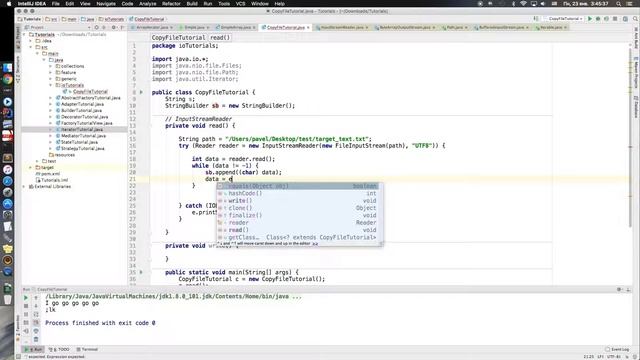Run the program with the green toolbar arrow

[590, 19]
